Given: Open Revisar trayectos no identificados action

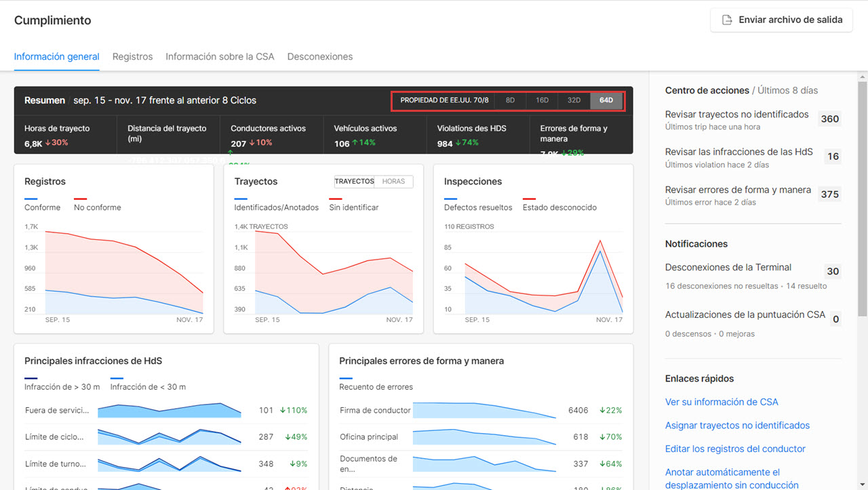Looking at the screenshot, I should click(737, 115).
